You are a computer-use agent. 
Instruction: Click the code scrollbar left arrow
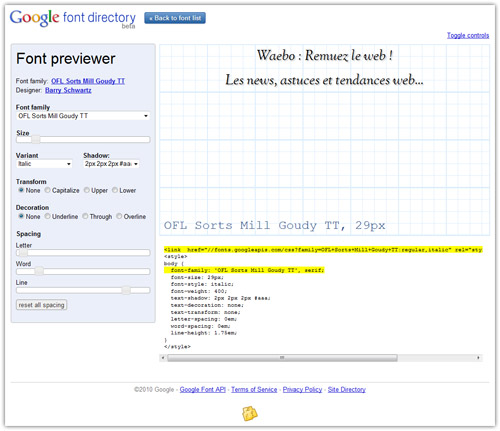click(x=163, y=358)
